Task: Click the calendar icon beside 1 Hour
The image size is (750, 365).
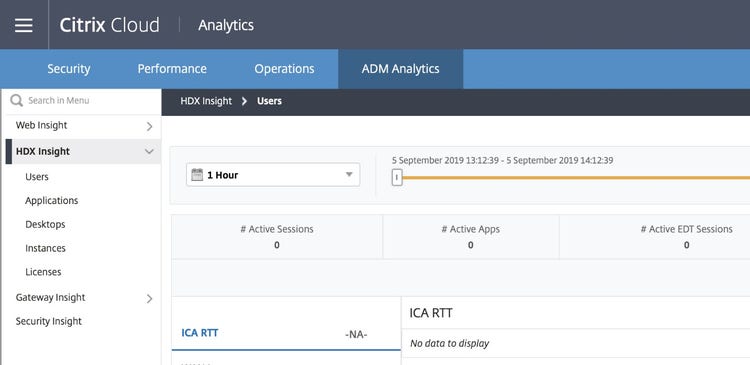Action: coord(197,175)
